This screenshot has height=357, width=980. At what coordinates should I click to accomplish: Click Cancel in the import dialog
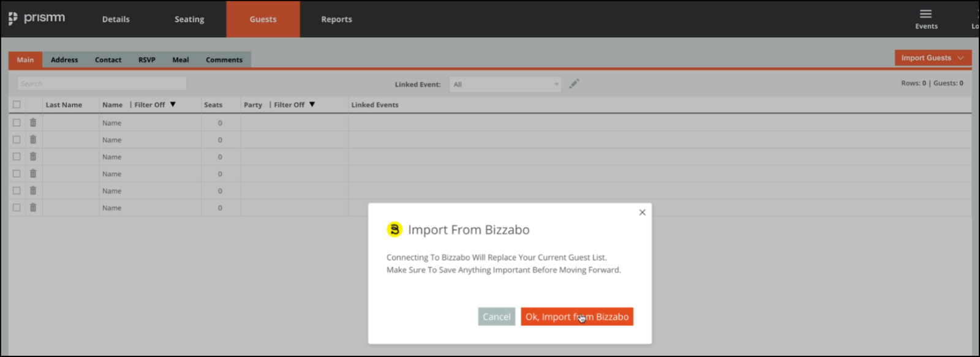[x=496, y=317]
